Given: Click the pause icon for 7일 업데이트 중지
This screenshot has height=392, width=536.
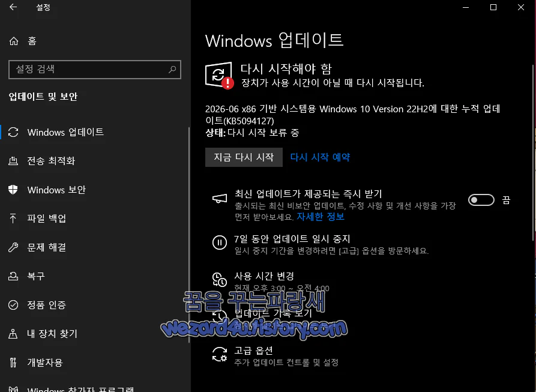Looking at the screenshot, I should coord(220,243).
